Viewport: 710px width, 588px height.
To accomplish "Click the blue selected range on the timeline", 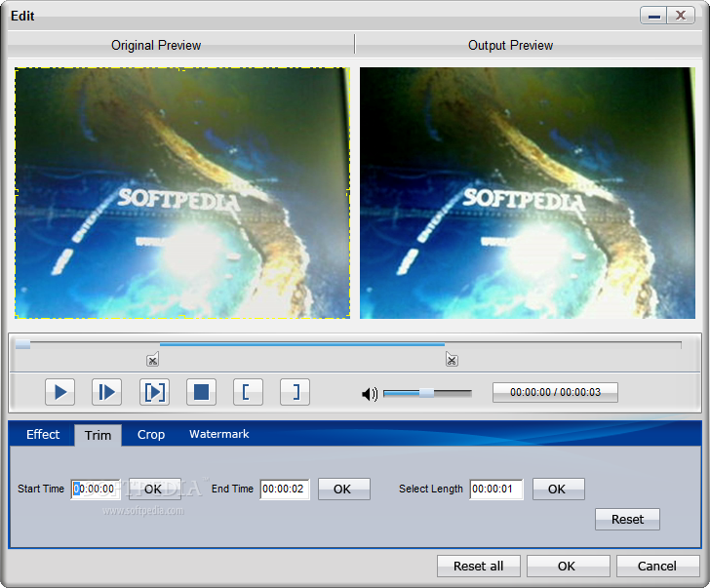I will point(302,345).
